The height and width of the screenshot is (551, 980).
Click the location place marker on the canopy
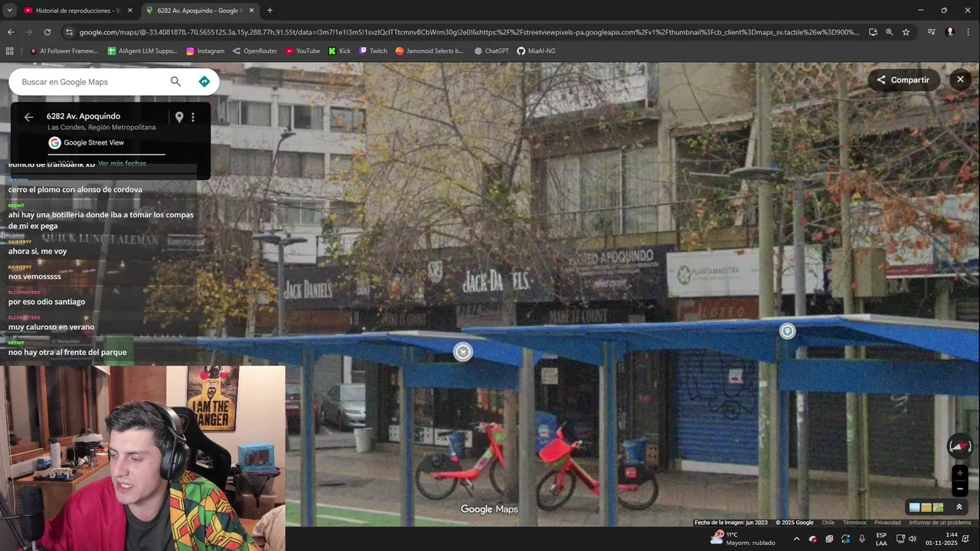787,331
